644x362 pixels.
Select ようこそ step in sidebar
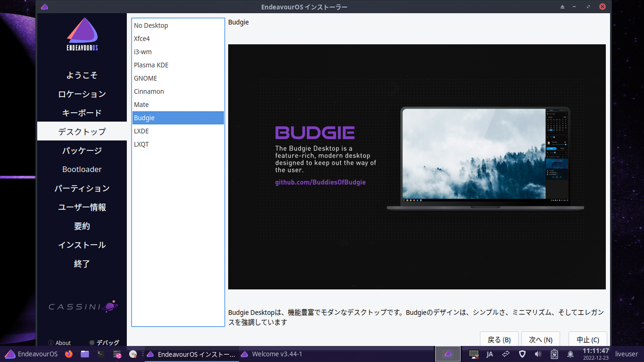[x=82, y=75]
